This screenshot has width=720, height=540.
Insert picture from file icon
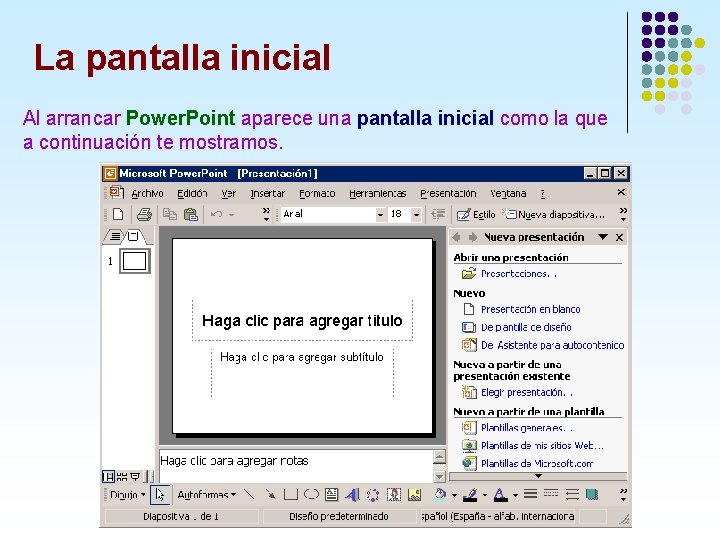(x=414, y=495)
